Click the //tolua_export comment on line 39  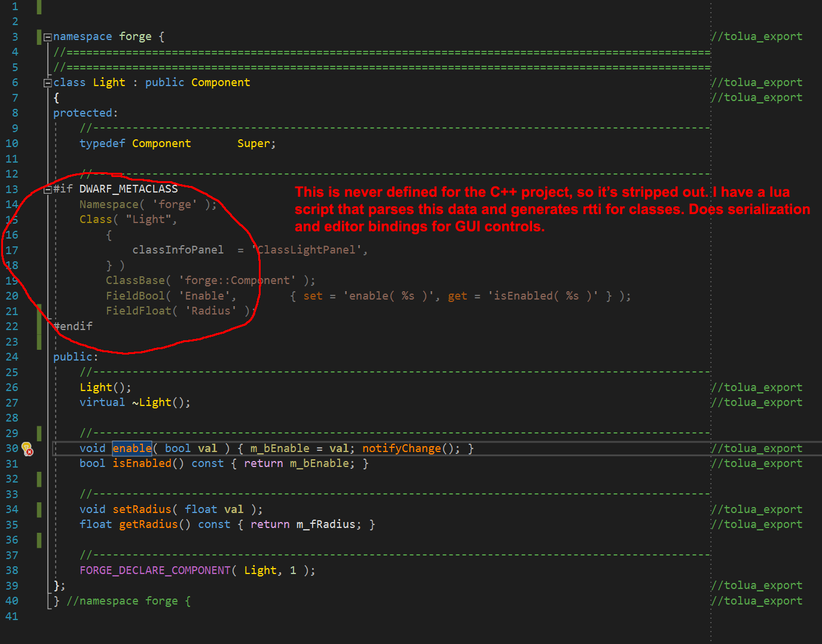756,585
